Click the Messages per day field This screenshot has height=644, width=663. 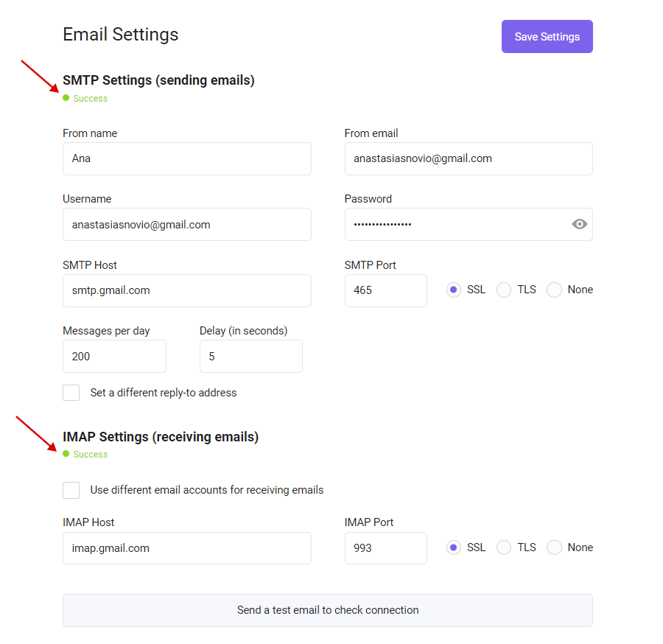[114, 357]
